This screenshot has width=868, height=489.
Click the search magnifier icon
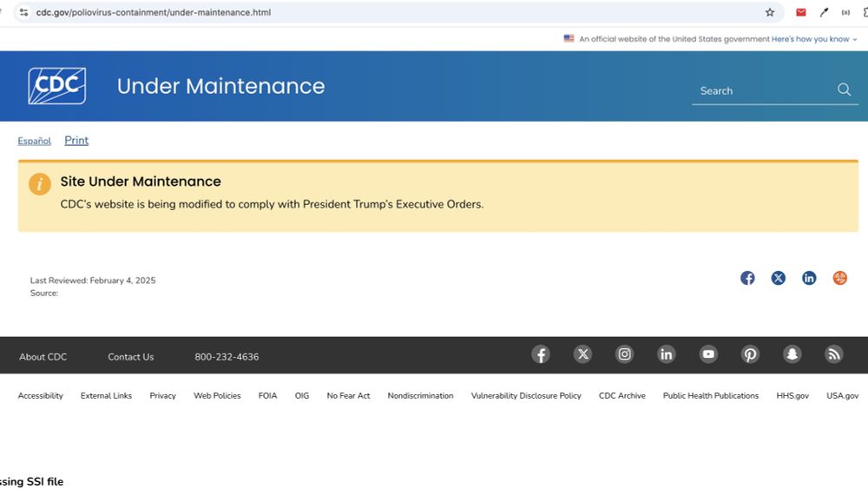point(844,89)
